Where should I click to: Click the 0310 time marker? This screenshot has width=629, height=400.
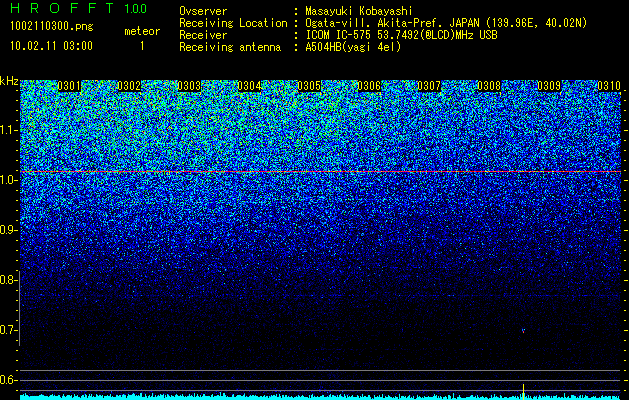pyautogui.click(x=609, y=86)
